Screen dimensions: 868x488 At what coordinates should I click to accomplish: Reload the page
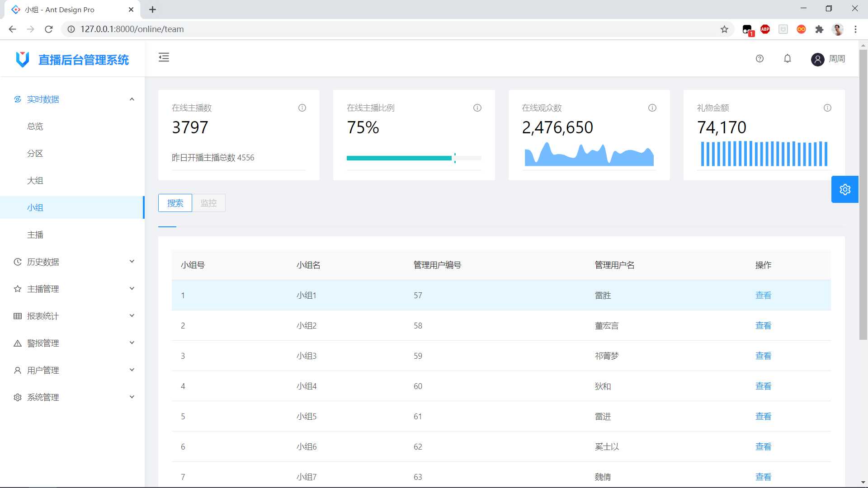point(49,29)
